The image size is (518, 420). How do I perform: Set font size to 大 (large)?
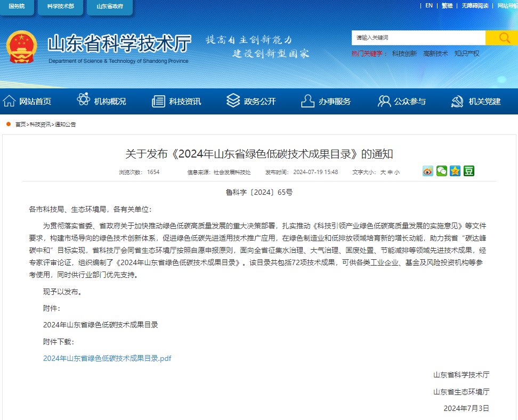pyautogui.click(x=382, y=172)
